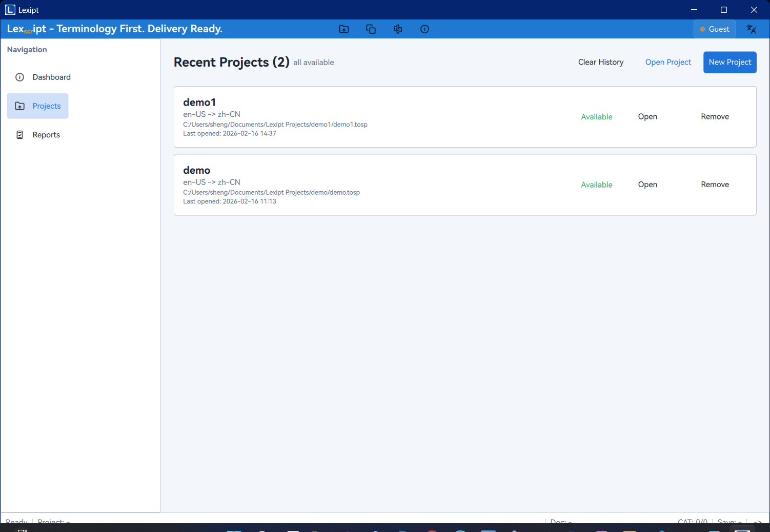Image resolution: width=770 pixels, height=532 pixels.
Task: Click the copy/duplicate windows icon in the header
Action: [x=371, y=29]
